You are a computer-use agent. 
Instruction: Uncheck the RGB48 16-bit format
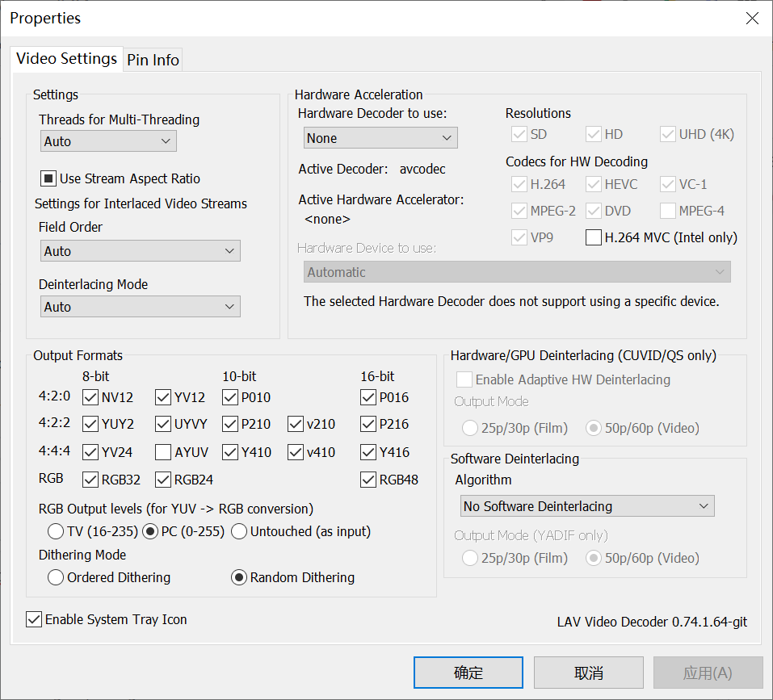[368, 479]
